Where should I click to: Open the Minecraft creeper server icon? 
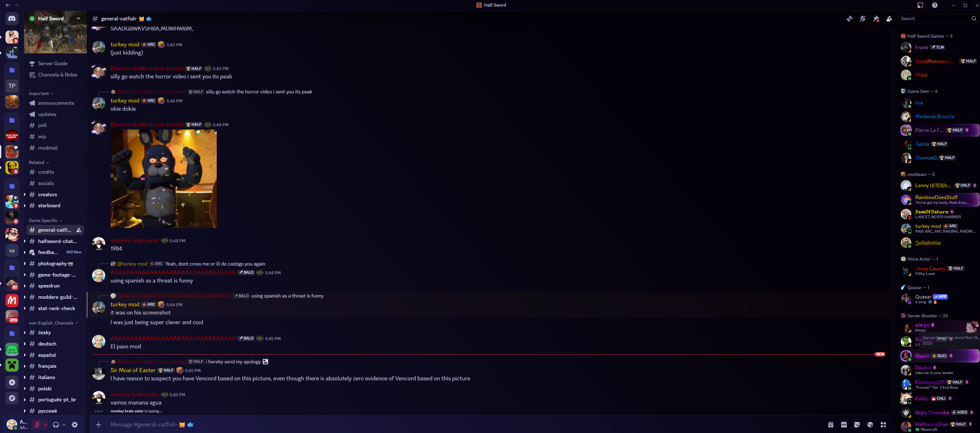tap(12, 365)
